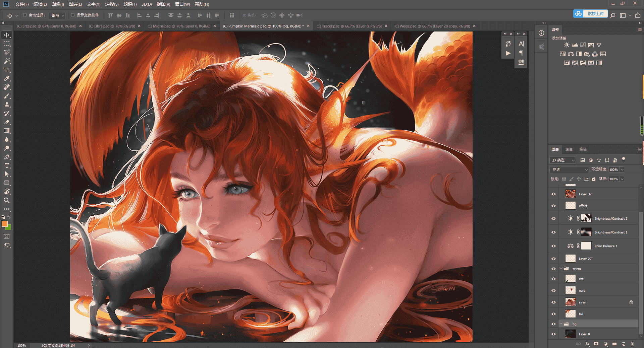Select the Gradient tool
The height and width of the screenshot is (348, 644).
(7, 131)
